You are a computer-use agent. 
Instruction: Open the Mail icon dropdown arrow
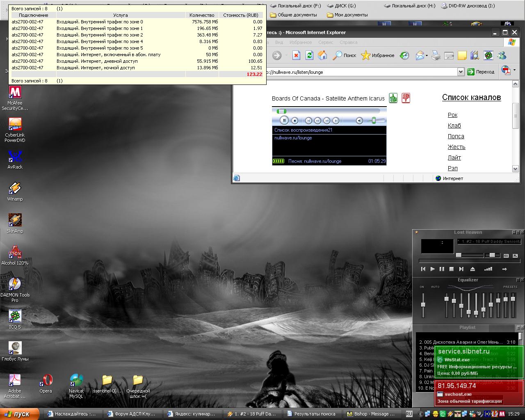427,56
